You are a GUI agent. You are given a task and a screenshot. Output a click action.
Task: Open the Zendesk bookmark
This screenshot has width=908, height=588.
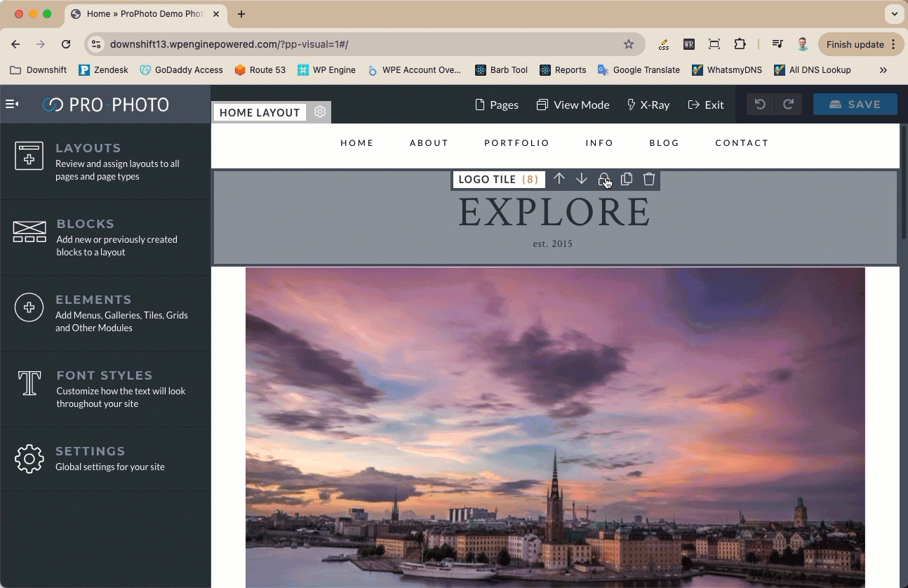[x=103, y=69]
